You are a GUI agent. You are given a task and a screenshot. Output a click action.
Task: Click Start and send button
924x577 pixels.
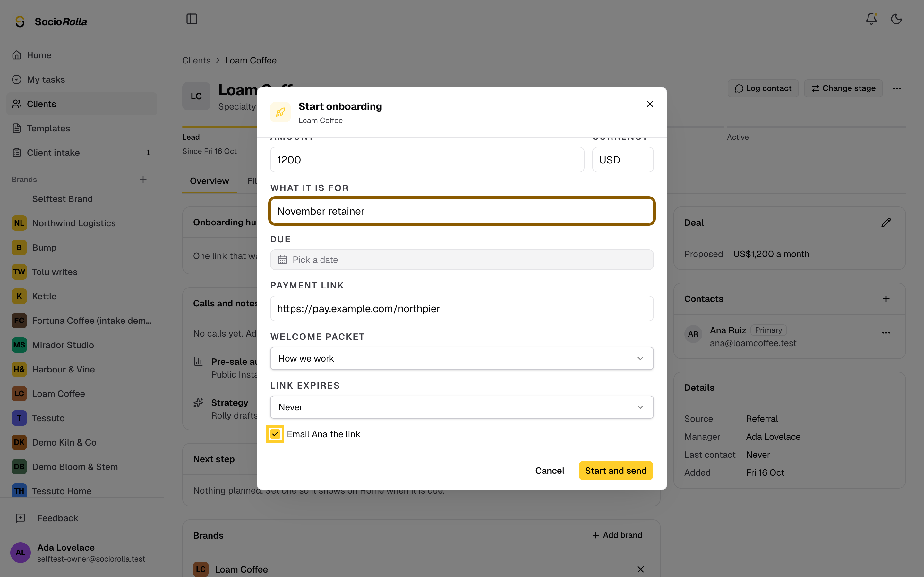pyautogui.click(x=615, y=471)
